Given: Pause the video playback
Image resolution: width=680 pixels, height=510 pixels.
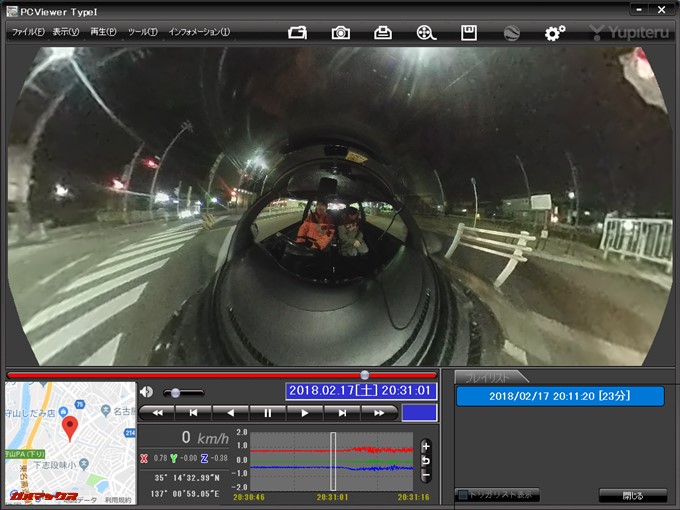Looking at the screenshot, I should tap(268, 412).
